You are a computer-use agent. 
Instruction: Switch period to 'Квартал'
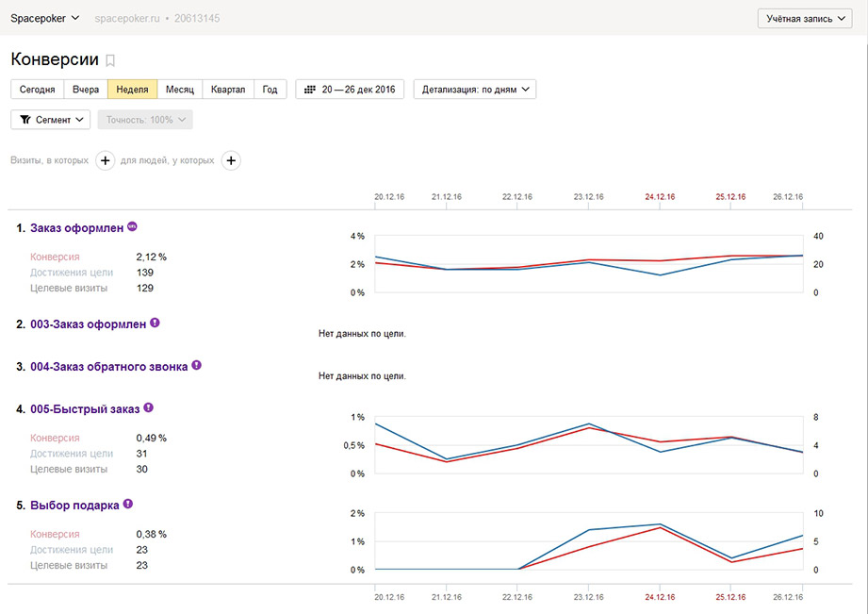click(x=228, y=90)
